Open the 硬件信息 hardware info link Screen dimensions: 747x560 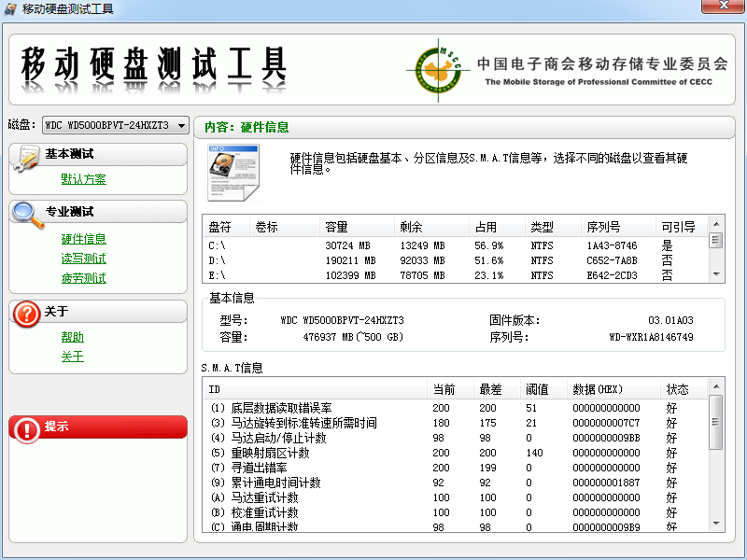(x=83, y=239)
